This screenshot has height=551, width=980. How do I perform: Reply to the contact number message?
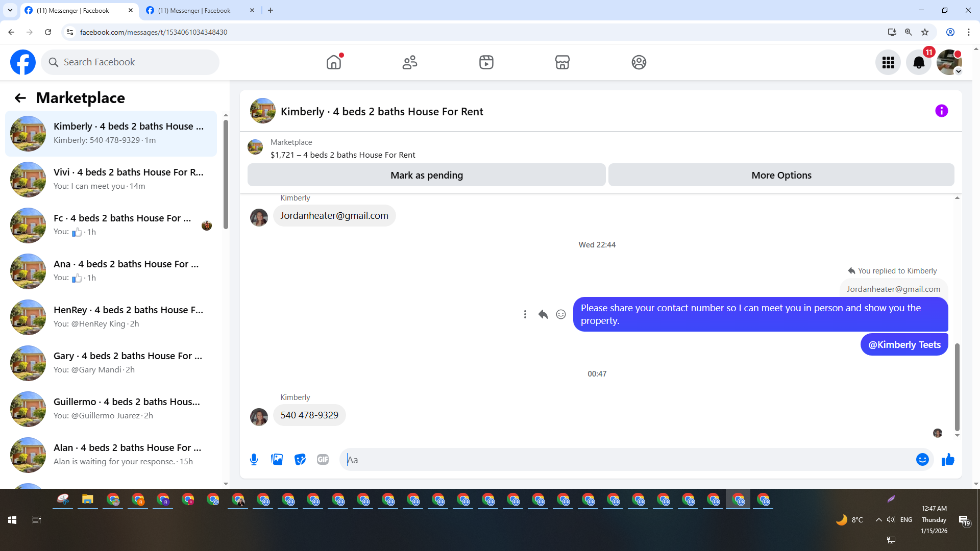[x=543, y=314]
